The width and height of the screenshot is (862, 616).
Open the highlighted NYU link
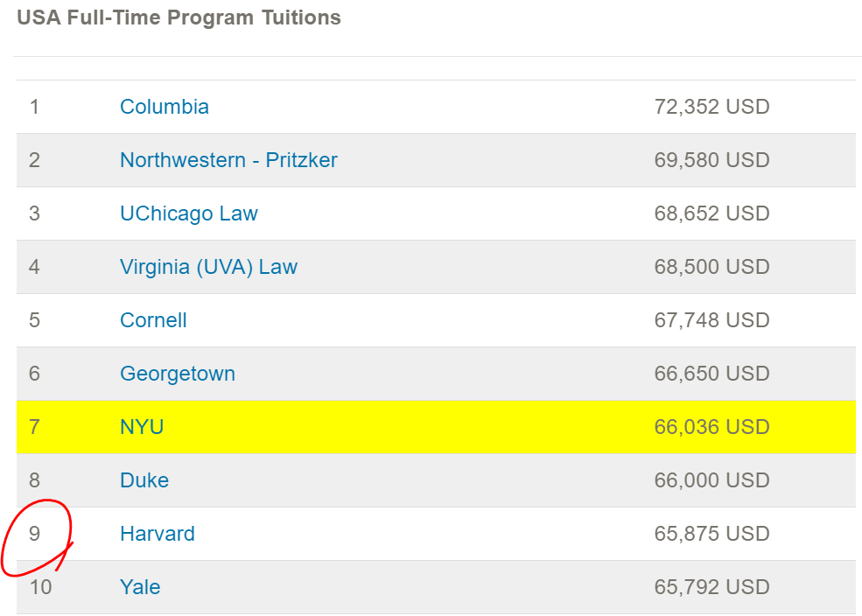tap(142, 427)
